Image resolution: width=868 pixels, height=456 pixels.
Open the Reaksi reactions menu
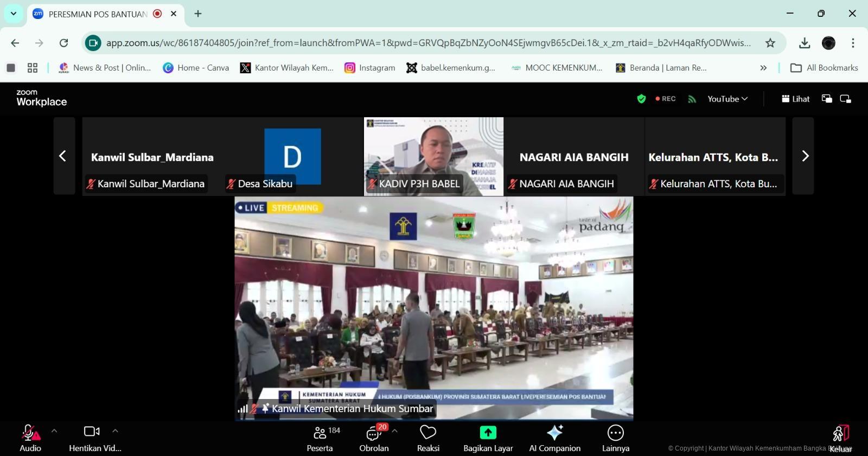(428, 438)
